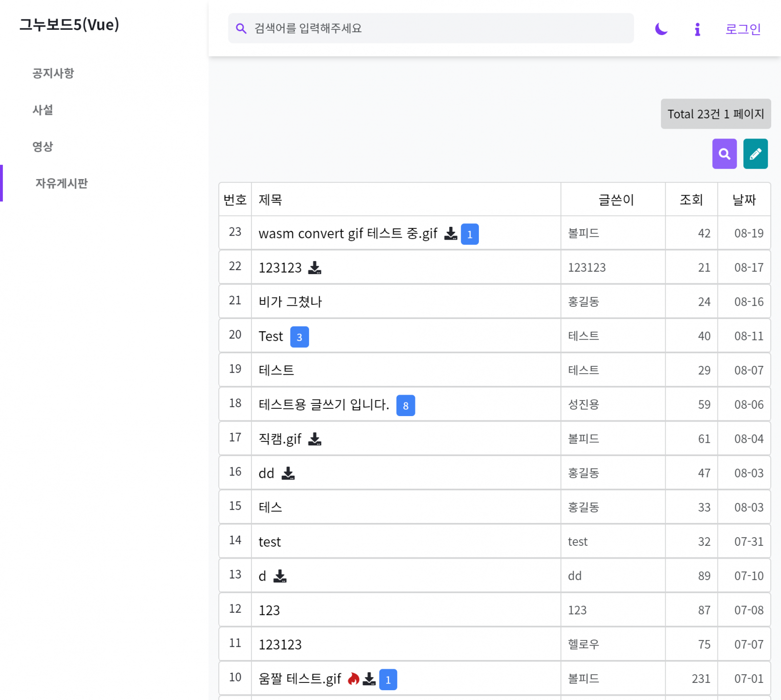Toggle dark mode with the moon icon
781x700 pixels.
(x=661, y=29)
